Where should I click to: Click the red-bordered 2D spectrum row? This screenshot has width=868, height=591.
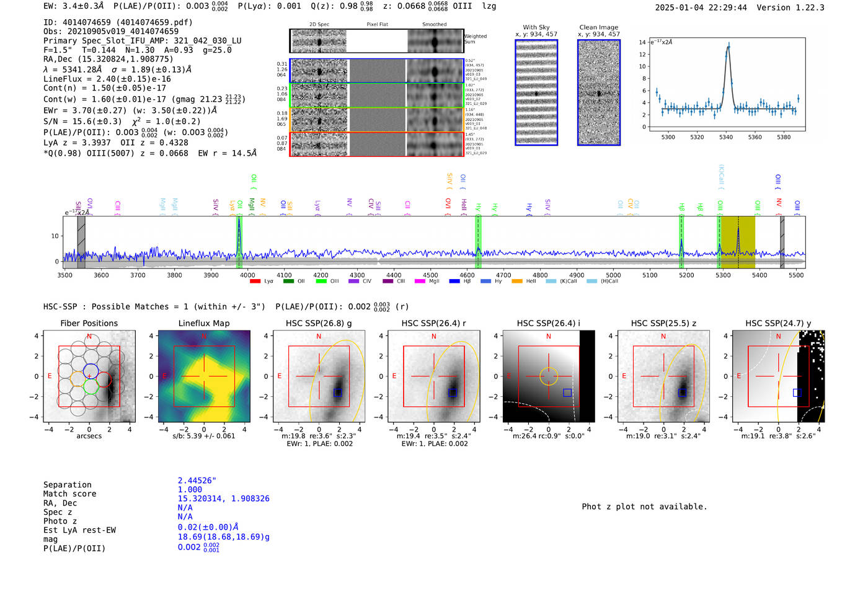(377, 144)
